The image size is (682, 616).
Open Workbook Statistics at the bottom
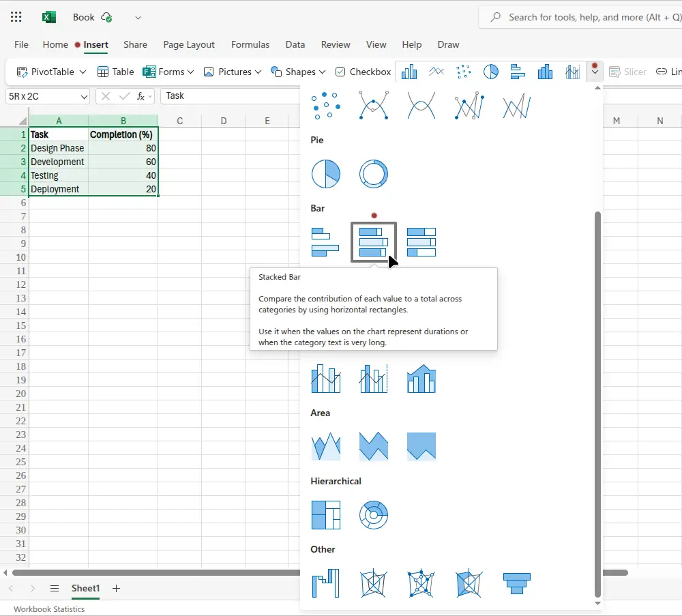click(48, 608)
